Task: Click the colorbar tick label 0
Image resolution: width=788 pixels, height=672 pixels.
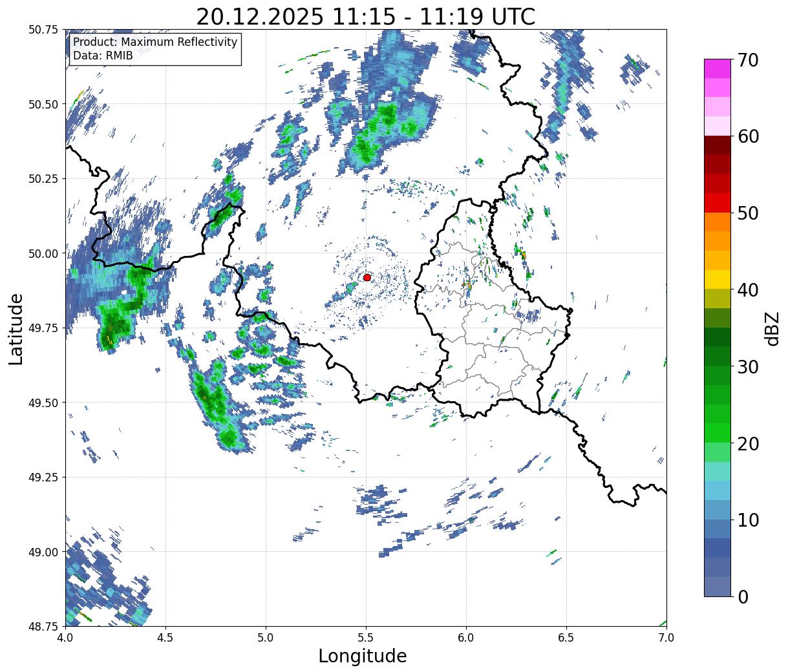Action: tap(743, 597)
